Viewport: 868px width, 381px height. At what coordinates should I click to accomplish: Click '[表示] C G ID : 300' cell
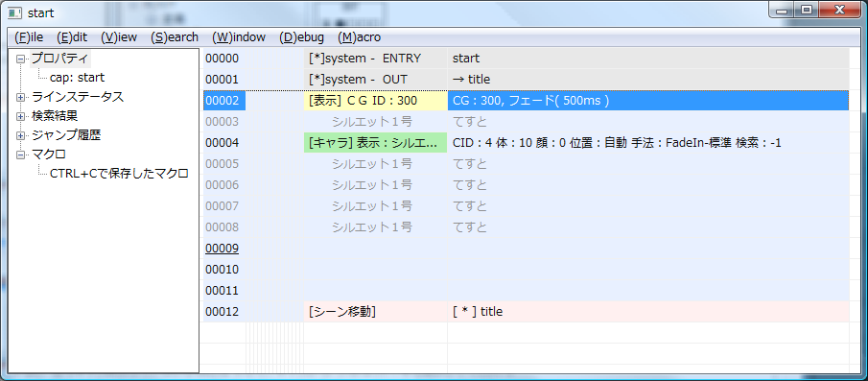(375, 100)
